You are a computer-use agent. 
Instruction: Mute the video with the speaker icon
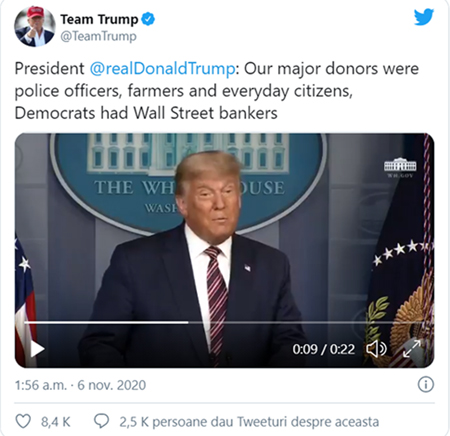[376, 349]
